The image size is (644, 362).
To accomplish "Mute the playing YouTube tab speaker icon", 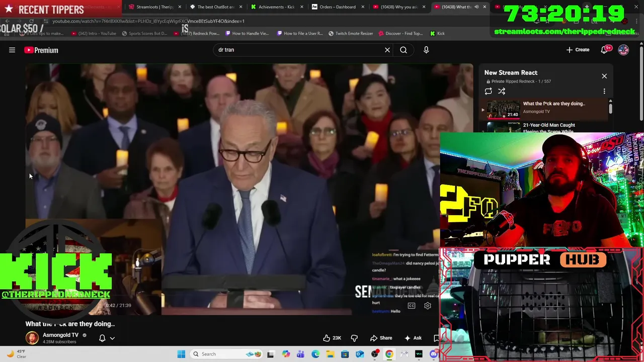I will pyautogui.click(x=476, y=7).
